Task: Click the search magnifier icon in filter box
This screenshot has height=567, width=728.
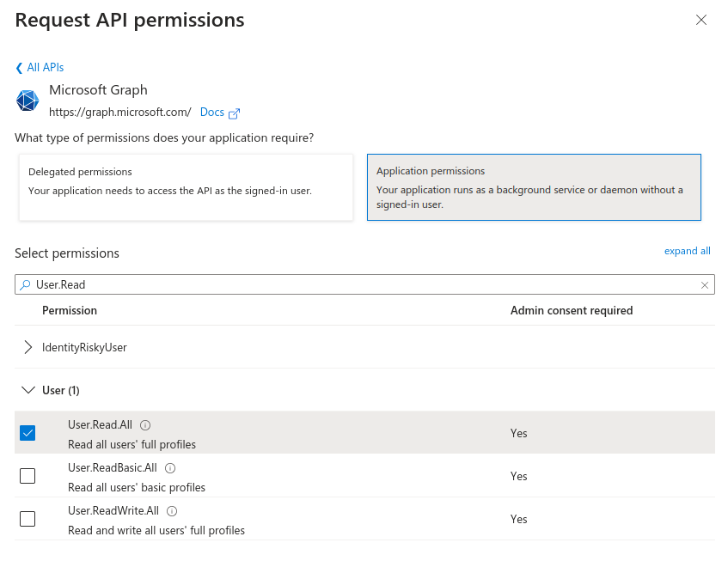Action: coord(26,285)
